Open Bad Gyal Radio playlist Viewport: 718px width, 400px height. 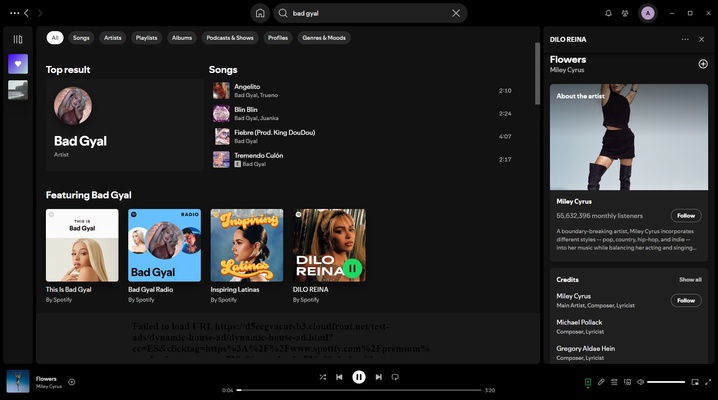(x=164, y=257)
